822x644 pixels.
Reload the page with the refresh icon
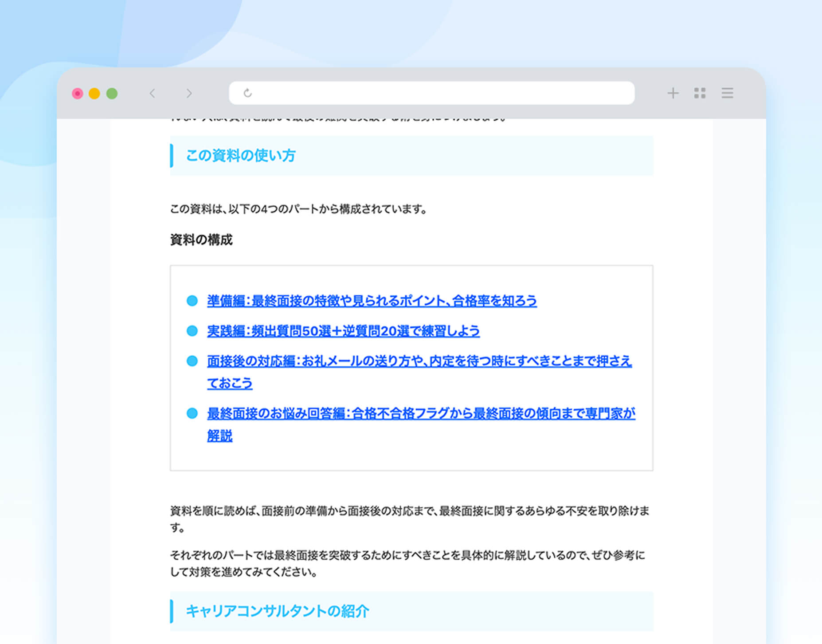248,93
